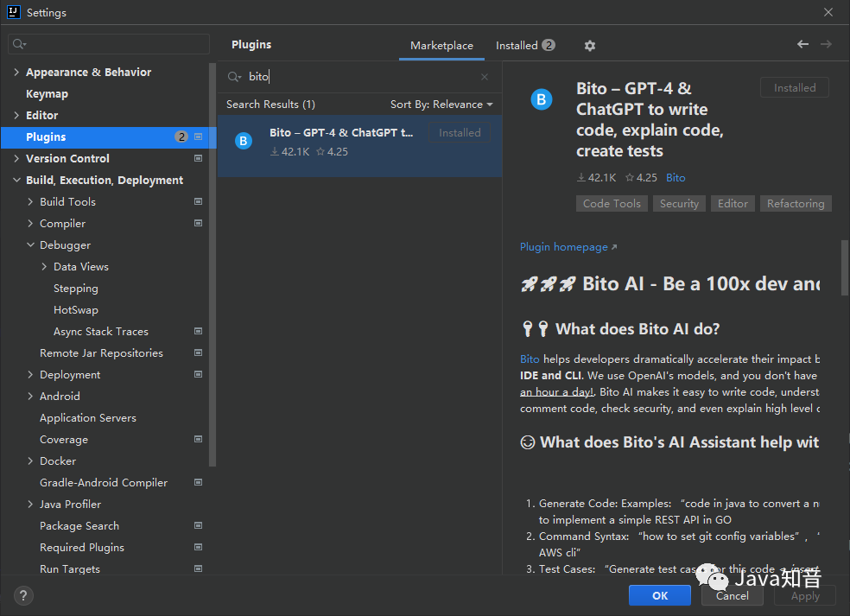This screenshot has width=850, height=616.
Task: Click project-level icon beside Package Search
Action: [199, 525]
